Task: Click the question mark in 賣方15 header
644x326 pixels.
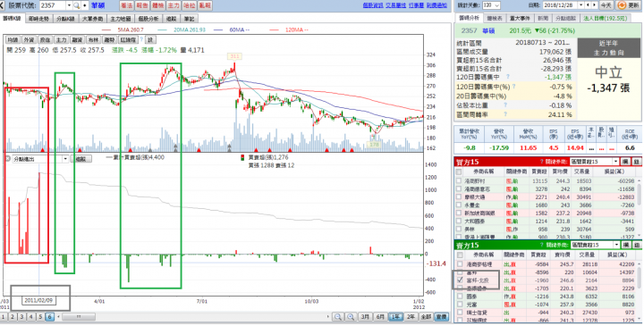Action: [542, 245]
